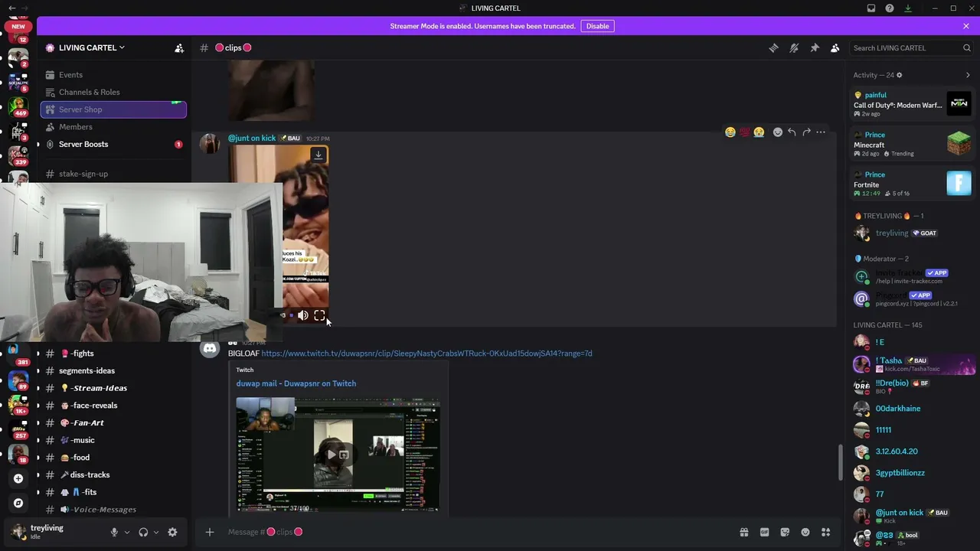Open the -fits channel

point(112,492)
